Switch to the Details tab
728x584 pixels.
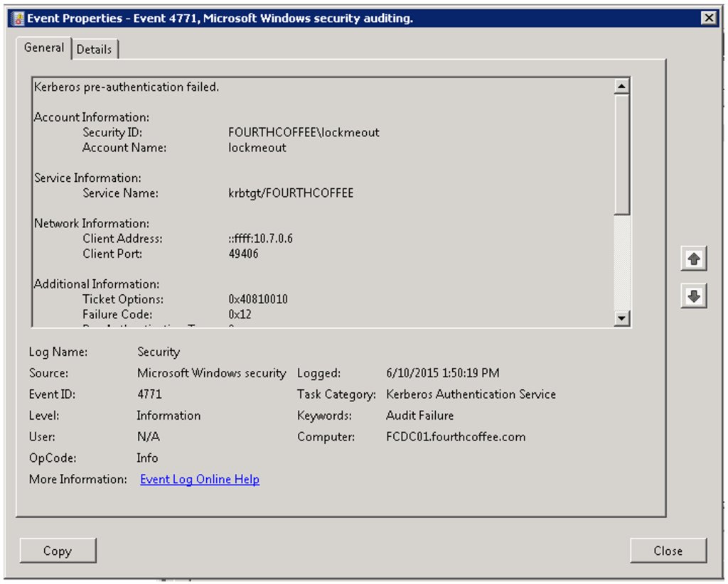pos(94,49)
